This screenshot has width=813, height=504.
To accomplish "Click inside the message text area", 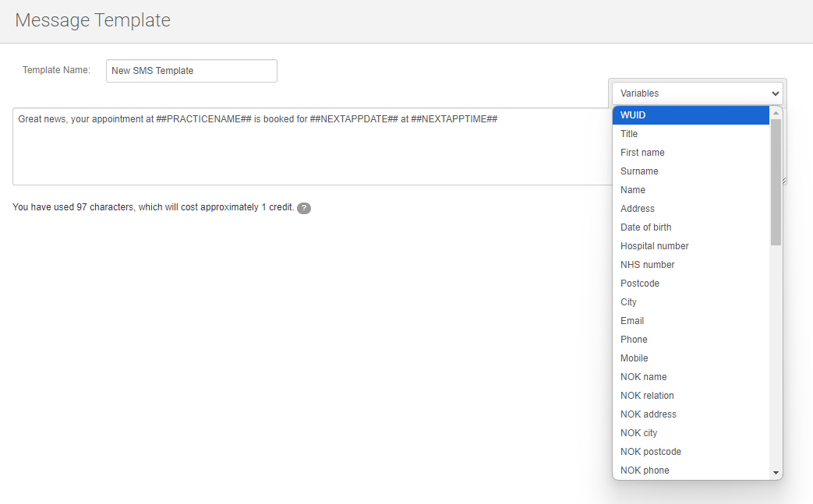I will coord(312,146).
